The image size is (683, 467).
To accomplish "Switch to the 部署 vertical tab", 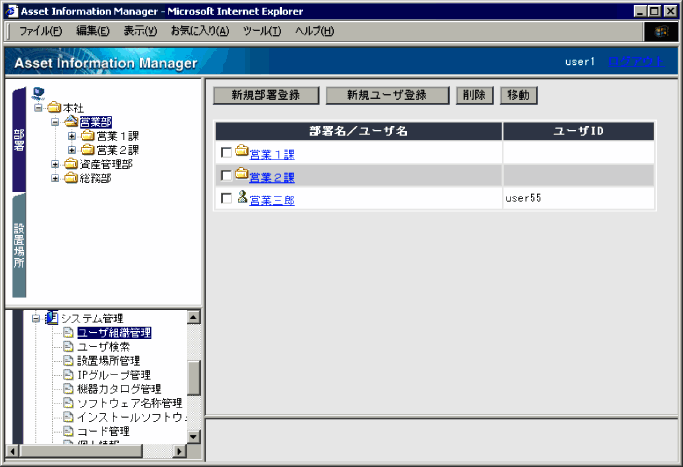I will click(19, 139).
